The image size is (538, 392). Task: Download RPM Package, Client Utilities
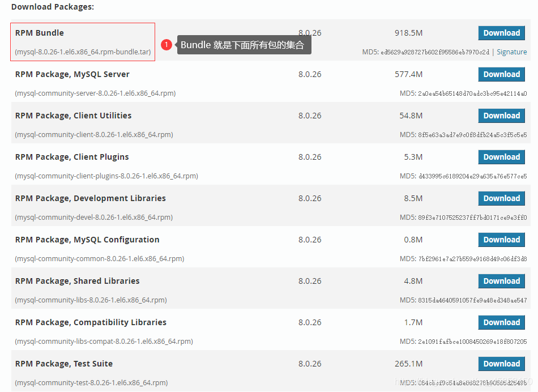click(501, 116)
